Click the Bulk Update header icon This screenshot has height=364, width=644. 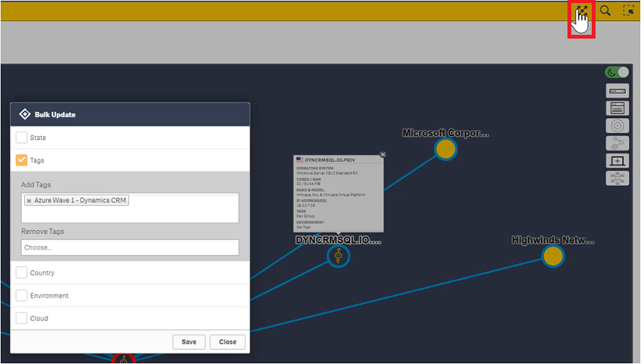coord(25,114)
